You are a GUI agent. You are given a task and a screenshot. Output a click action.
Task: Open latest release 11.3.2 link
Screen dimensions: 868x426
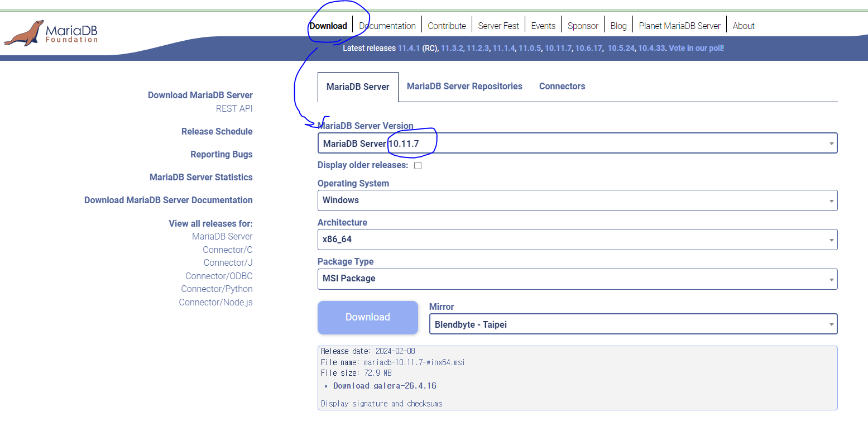[452, 48]
